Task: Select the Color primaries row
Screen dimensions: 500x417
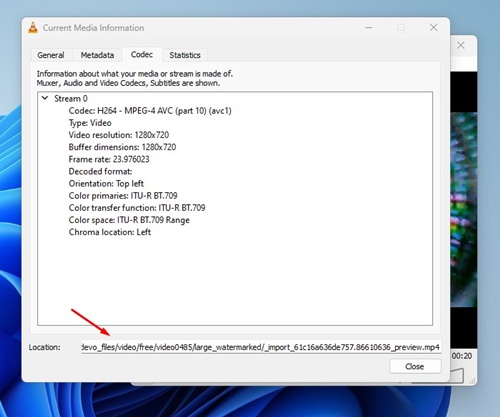Action: [123, 196]
